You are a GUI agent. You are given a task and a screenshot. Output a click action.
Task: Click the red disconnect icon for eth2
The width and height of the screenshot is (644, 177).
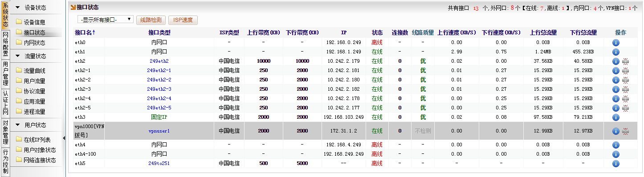(x=626, y=61)
